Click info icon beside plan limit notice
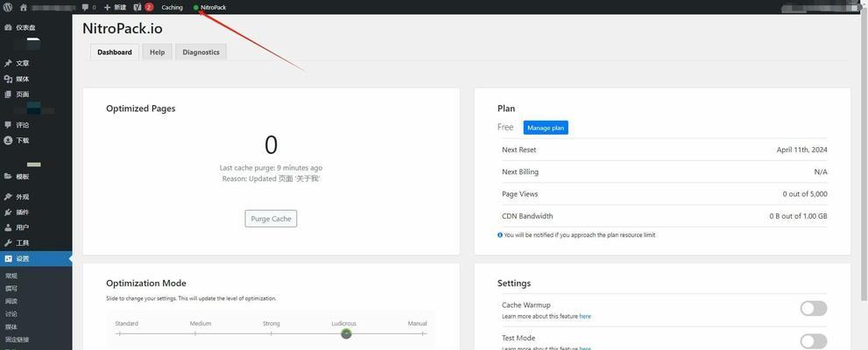868x350 pixels. (500, 235)
